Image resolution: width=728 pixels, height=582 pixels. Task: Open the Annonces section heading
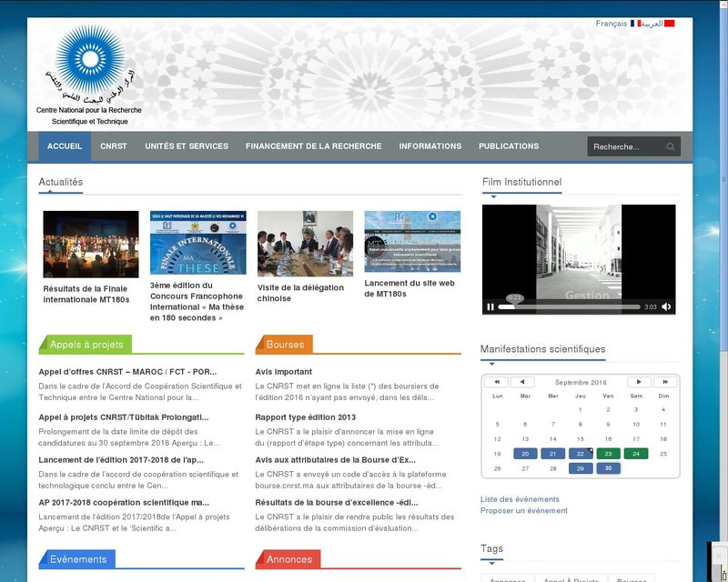(x=288, y=559)
